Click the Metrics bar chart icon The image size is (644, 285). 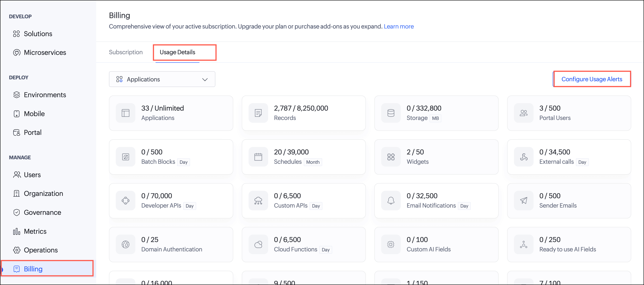(x=17, y=231)
